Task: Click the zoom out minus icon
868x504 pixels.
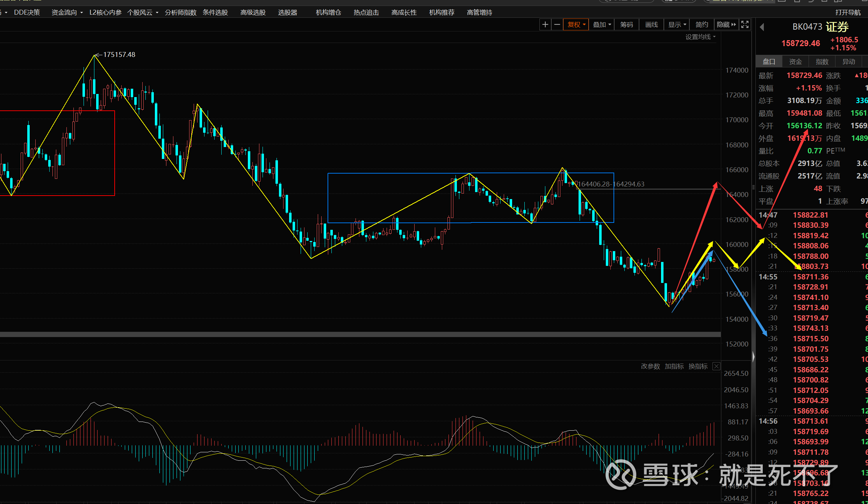Action: click(557, 24)
